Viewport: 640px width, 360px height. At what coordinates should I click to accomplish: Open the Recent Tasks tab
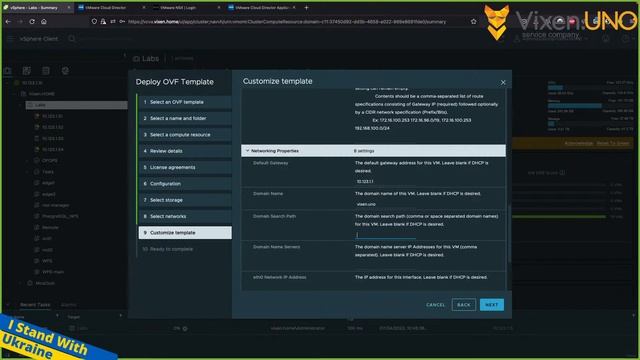[35, 304]
